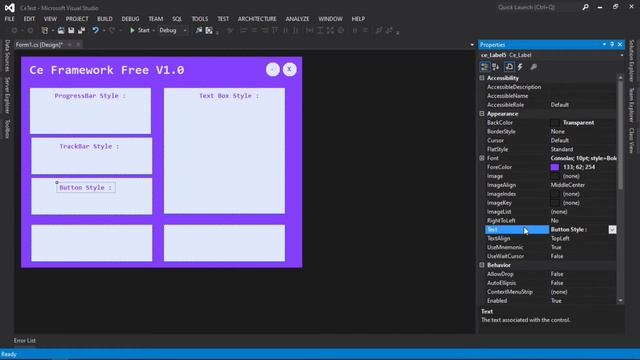Click the Redo toolbar icon
Screen dimensions: 640x360
click(112, 30)
